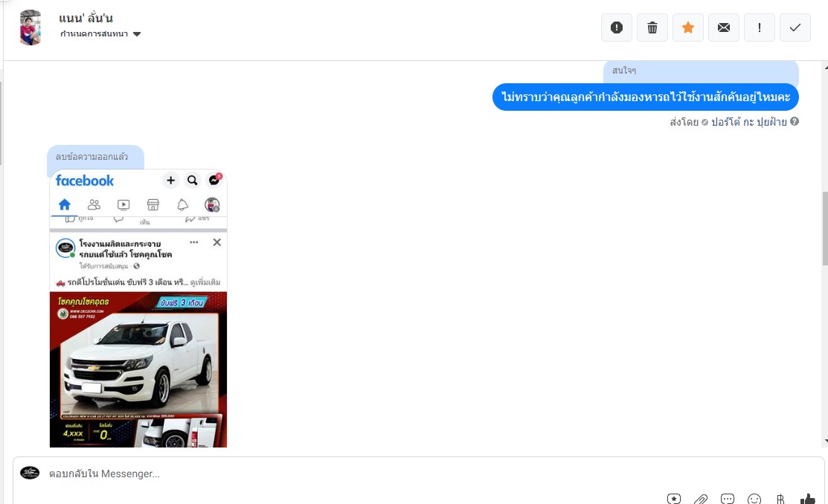Send a thumbs-up like
This screenshot has height=504, width=828.
coord(807,499)
